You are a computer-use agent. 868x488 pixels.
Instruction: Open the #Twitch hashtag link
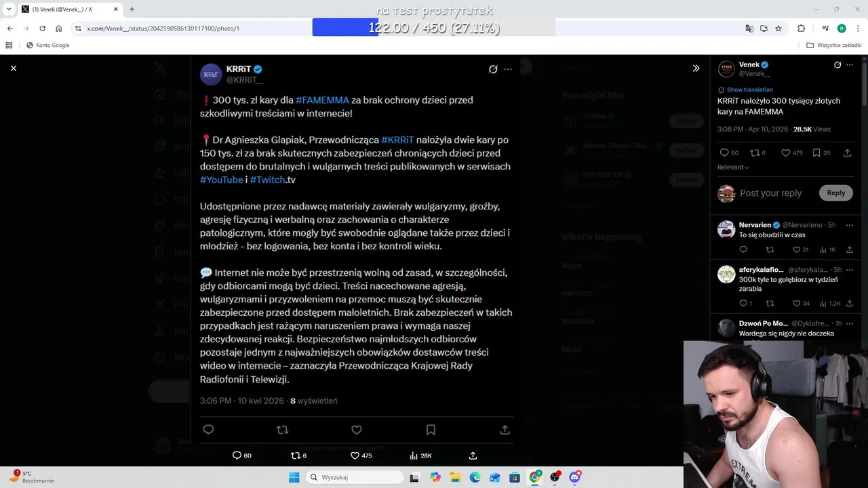[x=267, y=180]
